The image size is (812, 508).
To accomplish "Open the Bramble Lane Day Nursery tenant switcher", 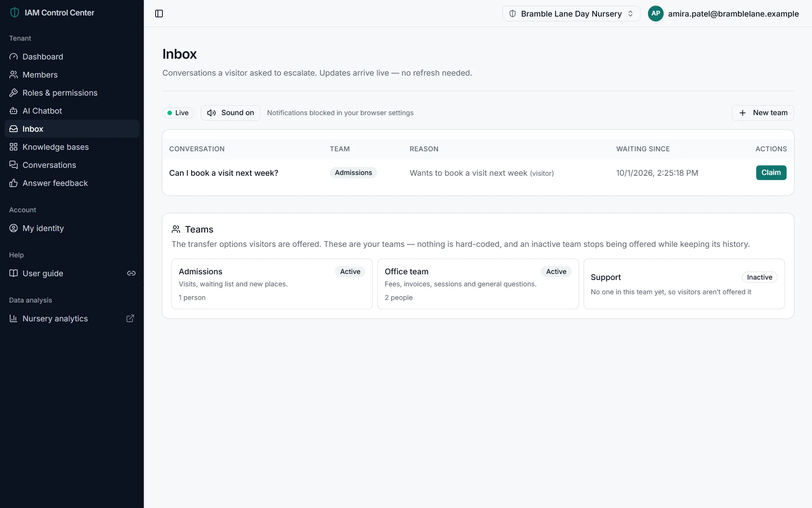I will tap(571, 14).
